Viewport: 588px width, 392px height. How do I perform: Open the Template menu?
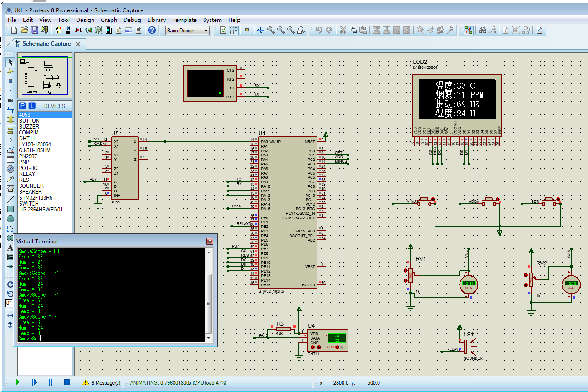(184, 20)
